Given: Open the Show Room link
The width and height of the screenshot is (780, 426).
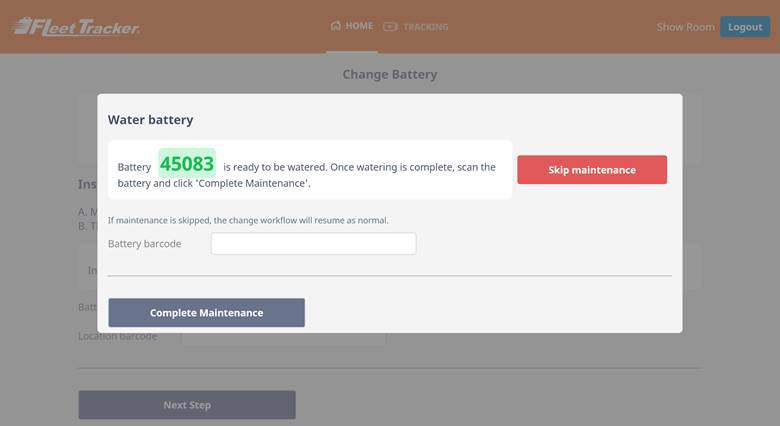Looking at the screenshot, I should (x=685, y=27).
